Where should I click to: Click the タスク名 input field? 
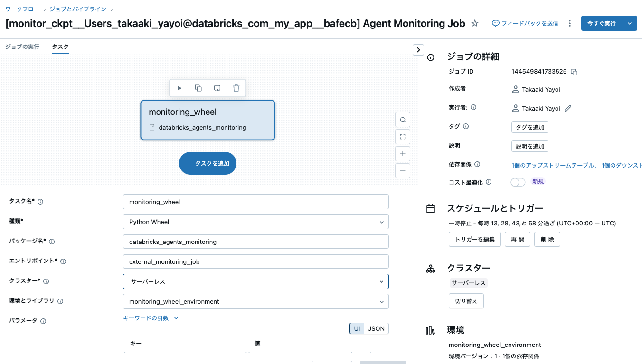tap(255, 202)
